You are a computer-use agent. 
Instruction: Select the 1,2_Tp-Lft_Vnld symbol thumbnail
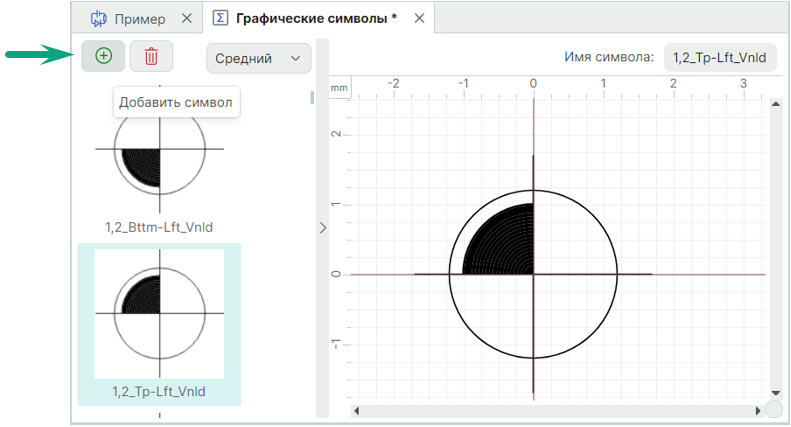[x=159, y=312]
